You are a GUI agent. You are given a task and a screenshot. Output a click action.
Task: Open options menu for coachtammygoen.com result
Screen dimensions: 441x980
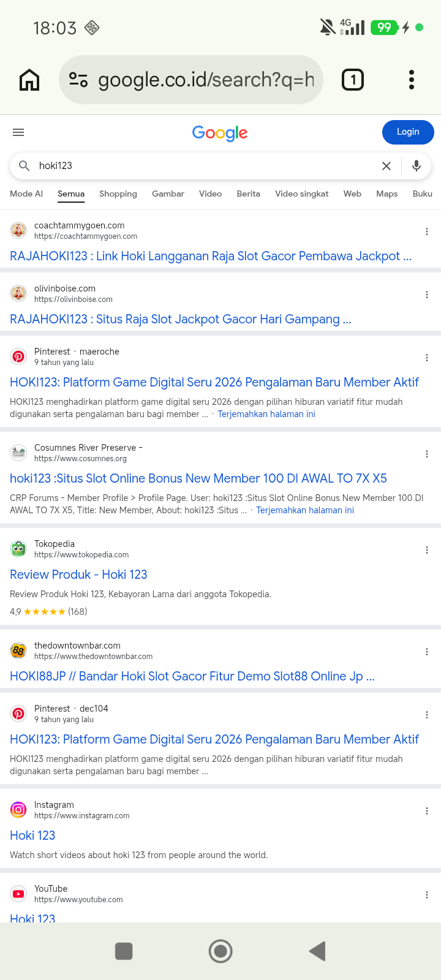[426, 232]
